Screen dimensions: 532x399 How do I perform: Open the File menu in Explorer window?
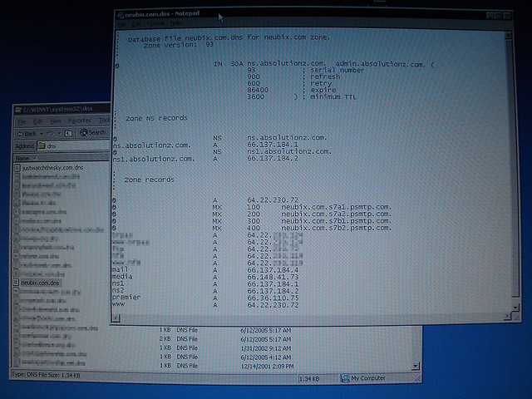coord(22,121)
